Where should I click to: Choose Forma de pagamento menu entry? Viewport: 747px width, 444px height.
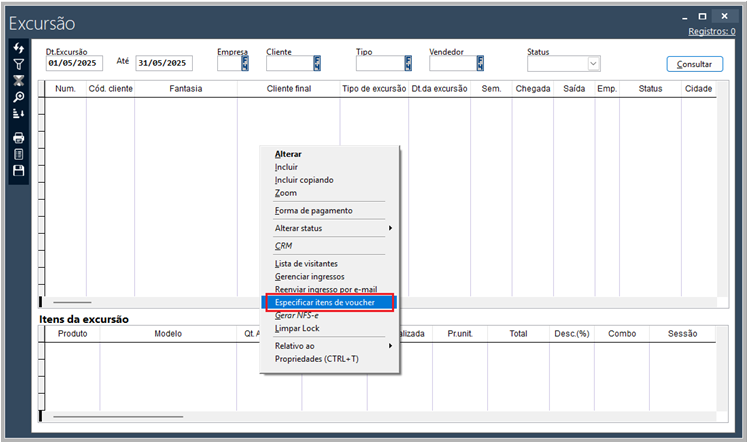click(x=313, y=211)
